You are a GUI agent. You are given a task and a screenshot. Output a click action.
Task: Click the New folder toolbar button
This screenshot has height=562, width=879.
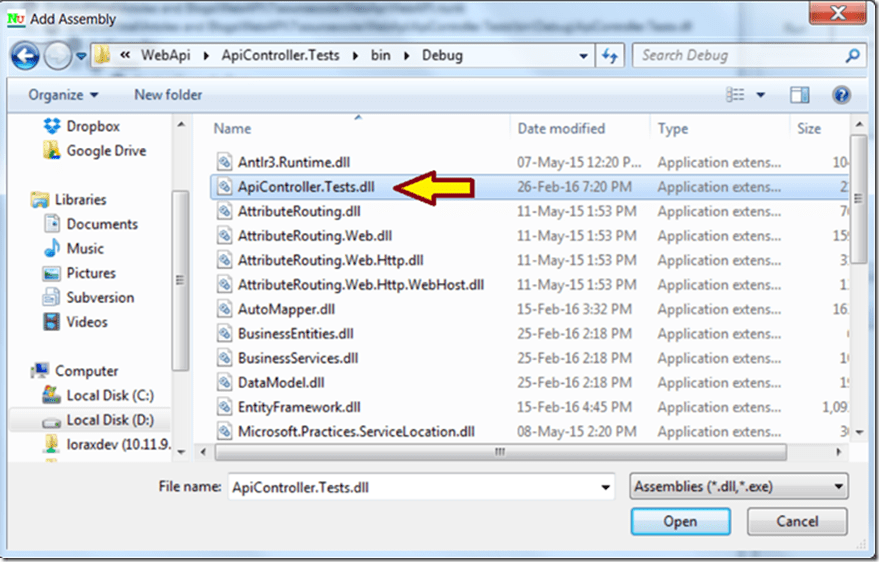(168, 95)
